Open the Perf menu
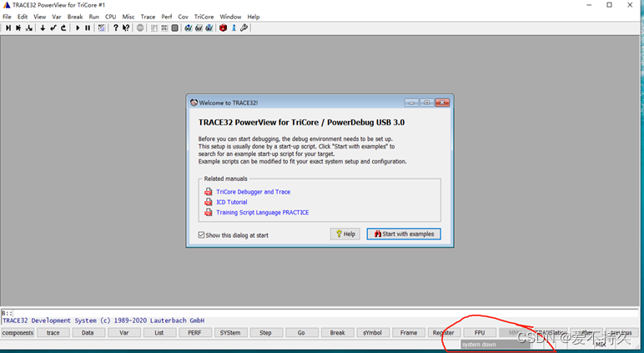The height and width of the screenshot is (353, 644). (x=167, y=17)
